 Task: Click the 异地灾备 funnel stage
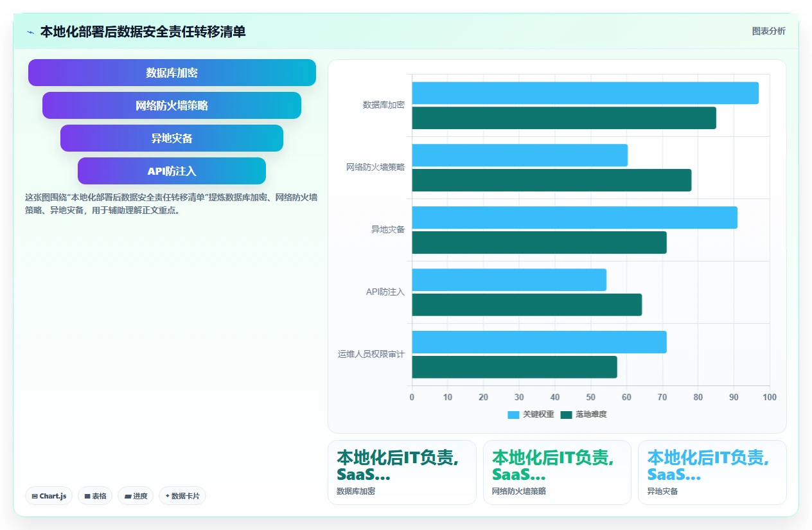click(172, 138)
